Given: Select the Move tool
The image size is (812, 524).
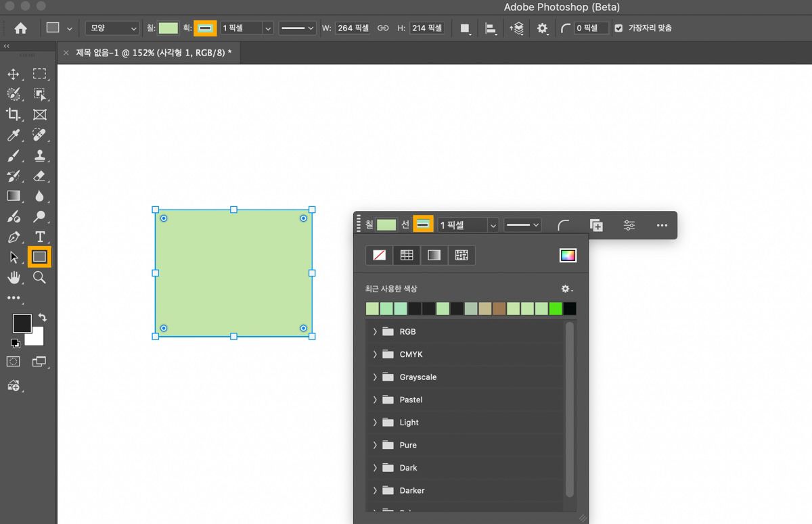Looking at the screenshot, I should 13,74.
